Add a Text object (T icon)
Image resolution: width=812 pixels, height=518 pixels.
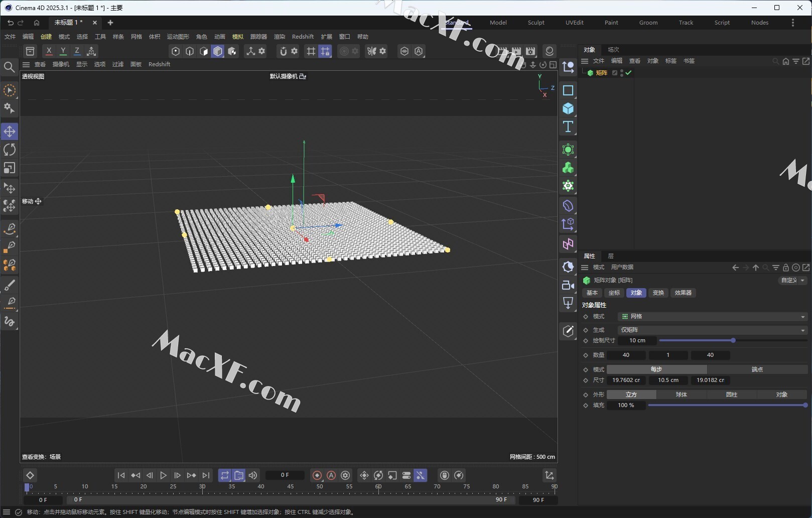(x=568, y=126)
